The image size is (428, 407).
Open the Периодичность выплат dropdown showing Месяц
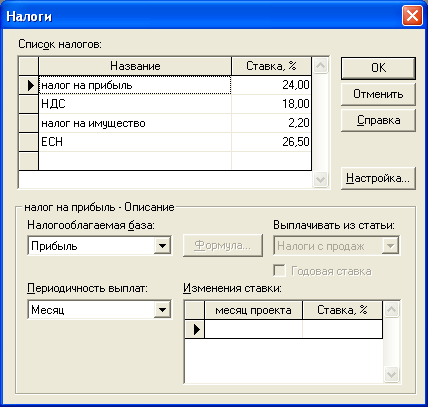coord(100,310)
